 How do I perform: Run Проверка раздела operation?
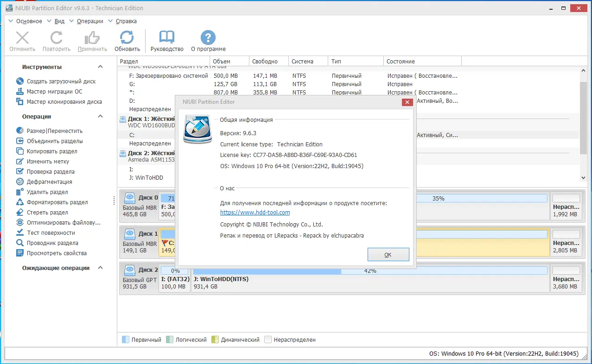45,171
